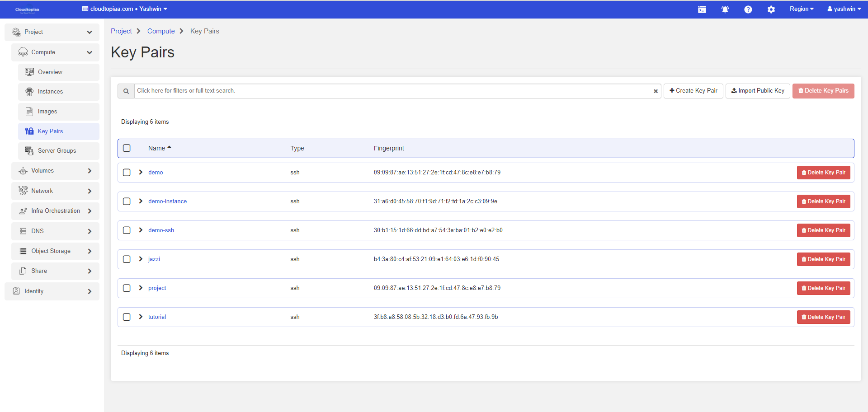Screen dimensions: 868x412
Task: Expand the demo-instance row details
Action: coord(141,201)
